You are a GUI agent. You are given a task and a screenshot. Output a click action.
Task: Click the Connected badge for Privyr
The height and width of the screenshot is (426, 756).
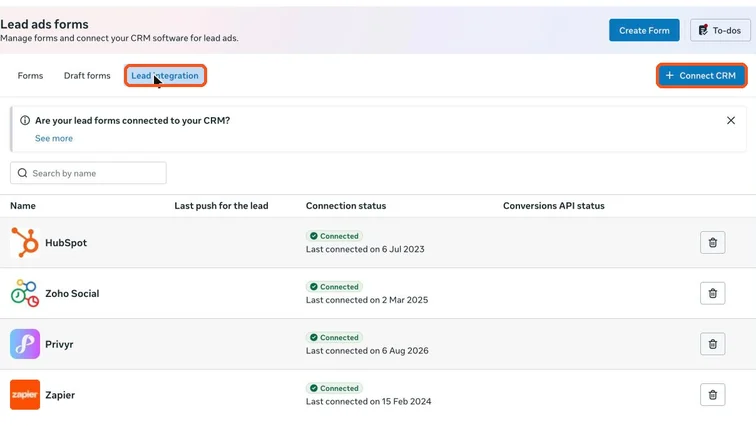pos(334,337)
